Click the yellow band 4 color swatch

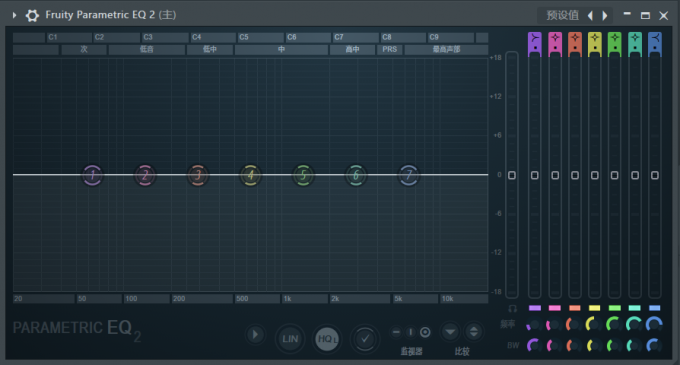click(x=595, y=308)
